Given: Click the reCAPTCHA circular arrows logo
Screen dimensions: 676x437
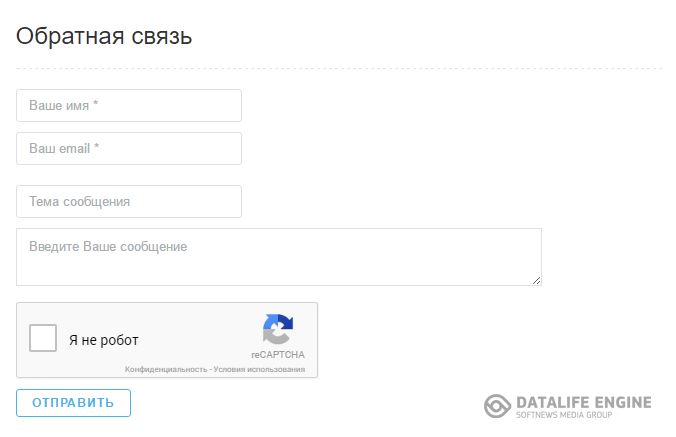Looking at the screenshot, I should [x=278, y=329].
